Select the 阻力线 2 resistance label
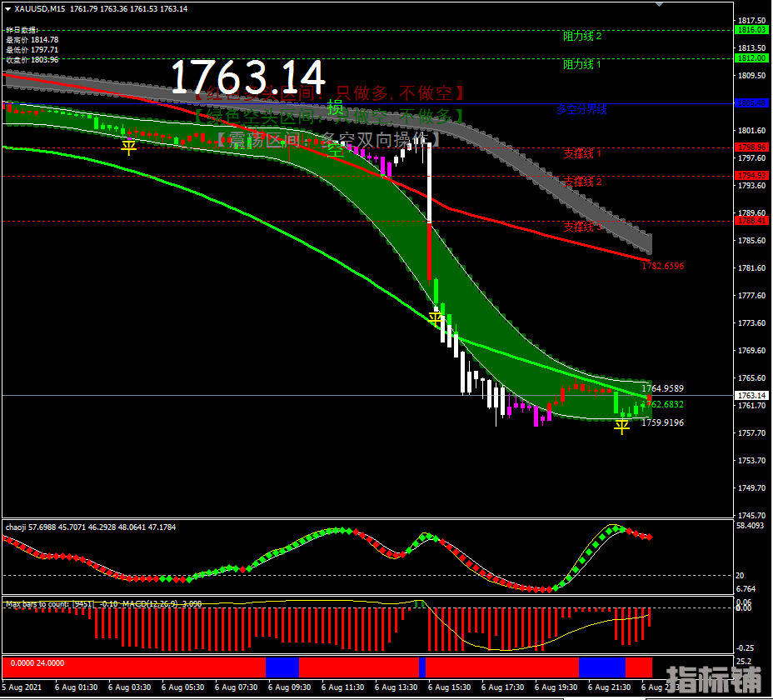This screenshot has height=700, width=773. tap(582, 36)
